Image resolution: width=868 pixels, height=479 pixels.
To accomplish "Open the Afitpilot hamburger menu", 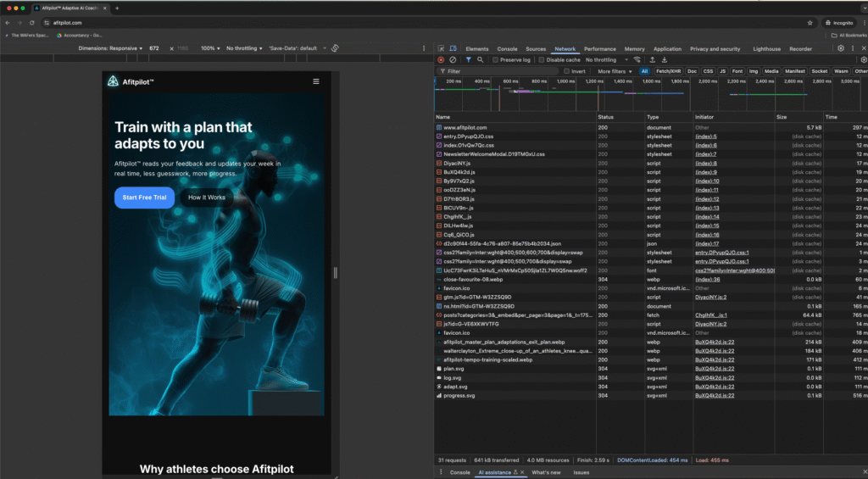I will pos(316,81).
